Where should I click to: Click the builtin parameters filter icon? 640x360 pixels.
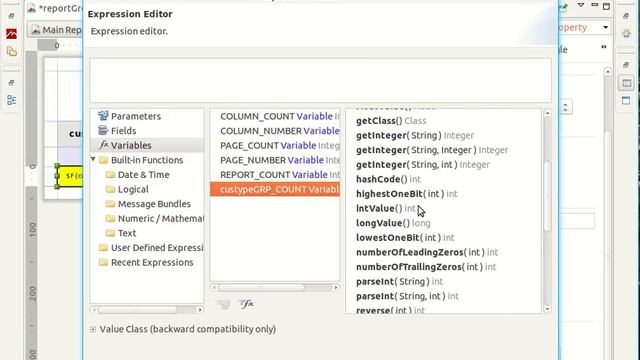click(x=224, y=304)
